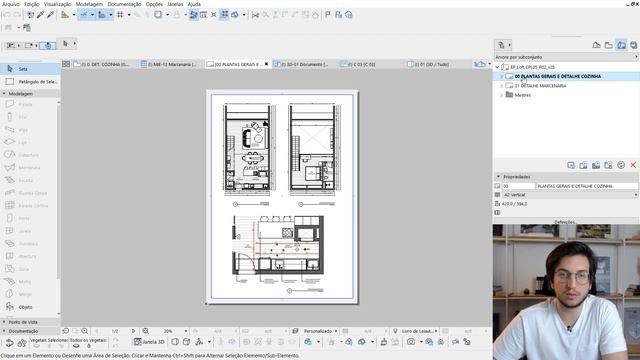This screenshot has height=360, width=640.
Task: Select the Mestres folder row
Action: pos(566,95)
